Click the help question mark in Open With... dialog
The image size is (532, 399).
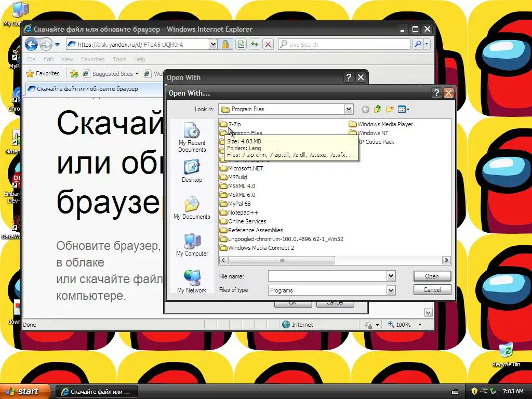click(436, 93)
